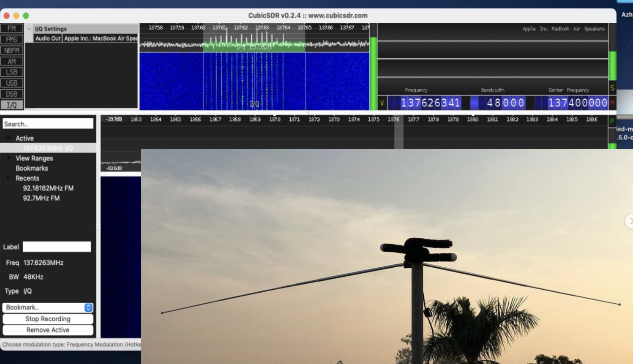Select FM modulation mode

(x=11, y=28)
